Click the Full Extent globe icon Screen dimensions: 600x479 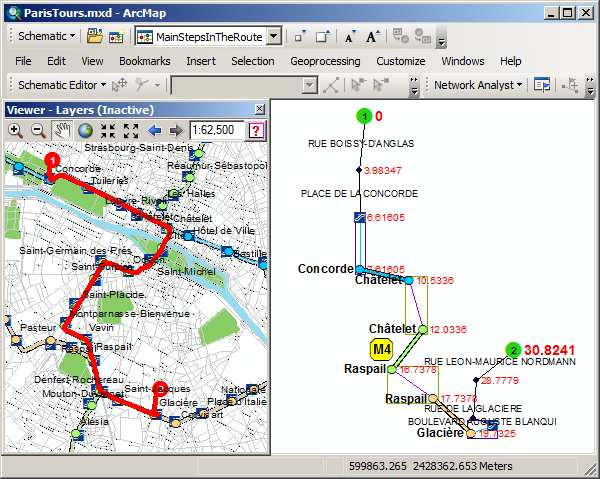(x=85, y=131)
